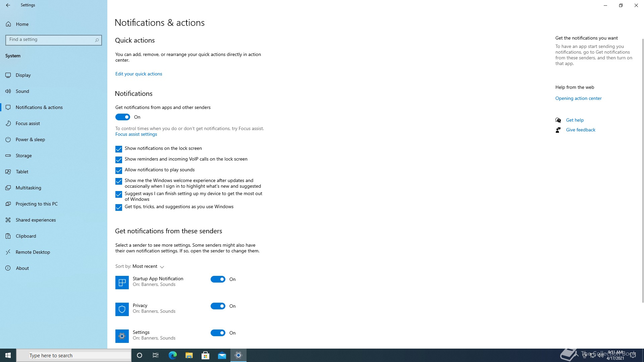Click the Shared experiences icon

coord(8,220)
